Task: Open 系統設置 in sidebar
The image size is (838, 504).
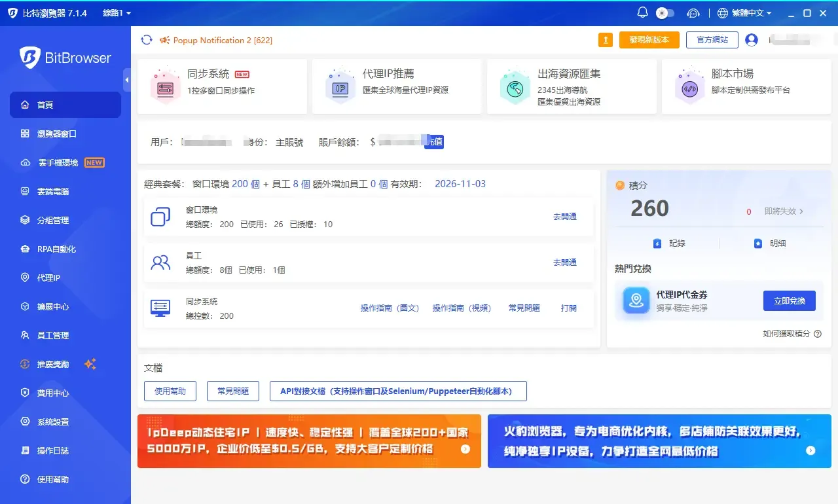Action: click(65, 422)
